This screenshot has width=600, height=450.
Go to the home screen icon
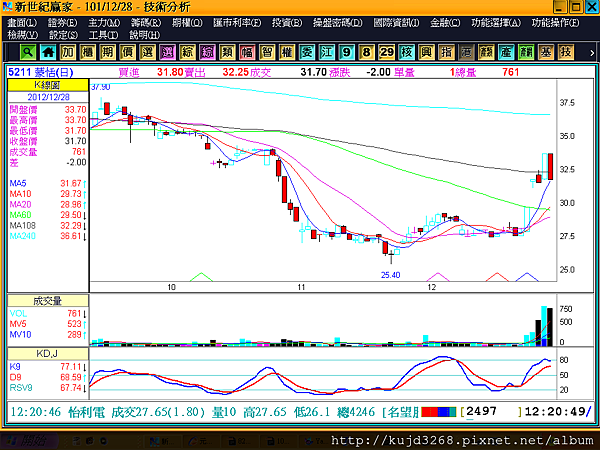(48, 52)
